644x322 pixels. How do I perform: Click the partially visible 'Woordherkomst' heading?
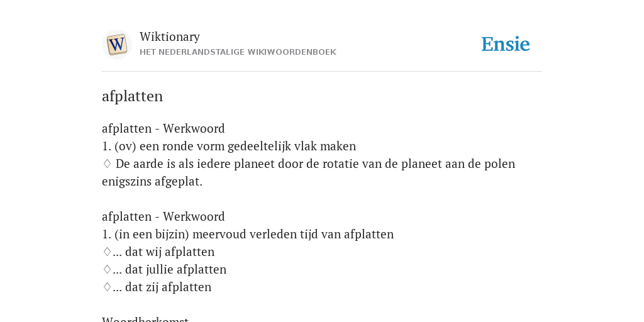point(145,319)
